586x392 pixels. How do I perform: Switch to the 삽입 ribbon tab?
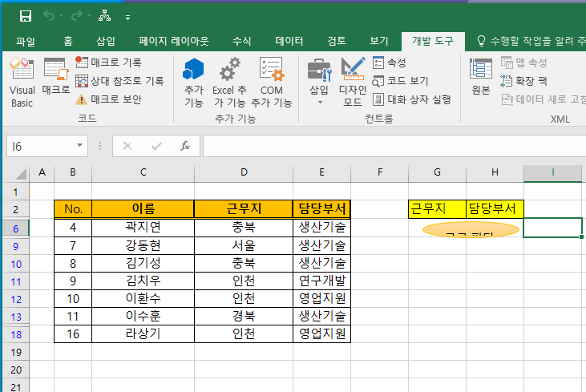[x=106, y=41]
